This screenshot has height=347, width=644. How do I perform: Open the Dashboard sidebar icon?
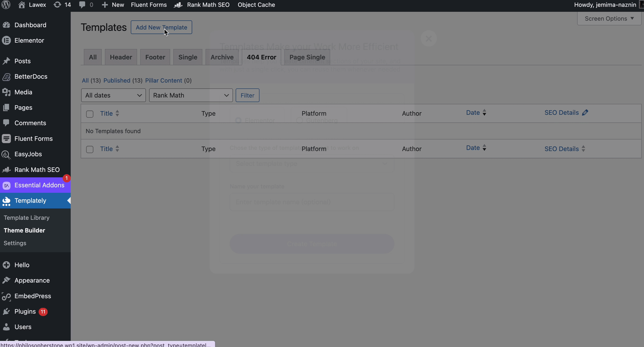(6, 25)
